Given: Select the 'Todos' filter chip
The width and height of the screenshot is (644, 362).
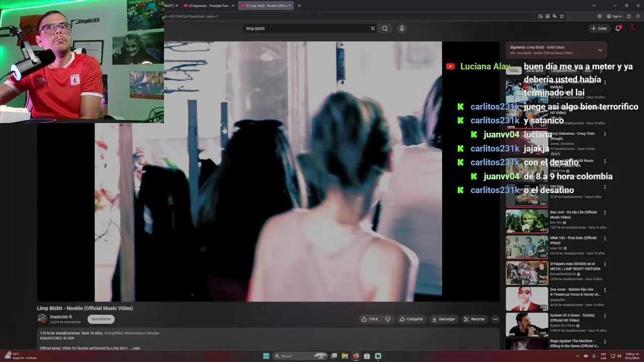Looking at the screenshot, I should coord(513,70).
